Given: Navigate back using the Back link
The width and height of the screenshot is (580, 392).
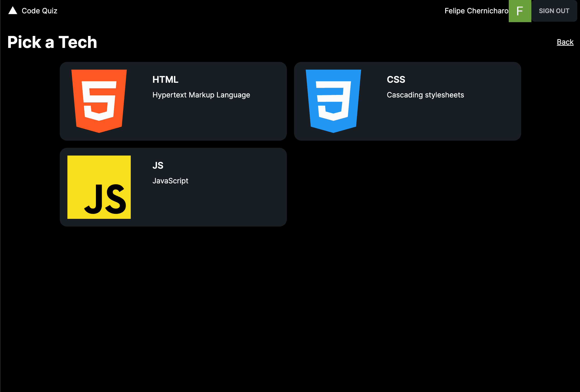Looking at the screenshot, I should point(565,42).
